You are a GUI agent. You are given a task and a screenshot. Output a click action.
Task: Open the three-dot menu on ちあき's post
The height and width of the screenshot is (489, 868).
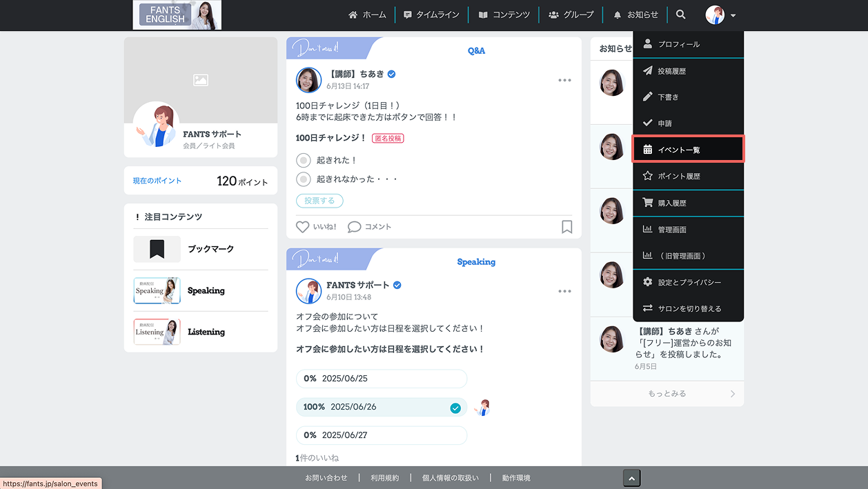point(564,80)
